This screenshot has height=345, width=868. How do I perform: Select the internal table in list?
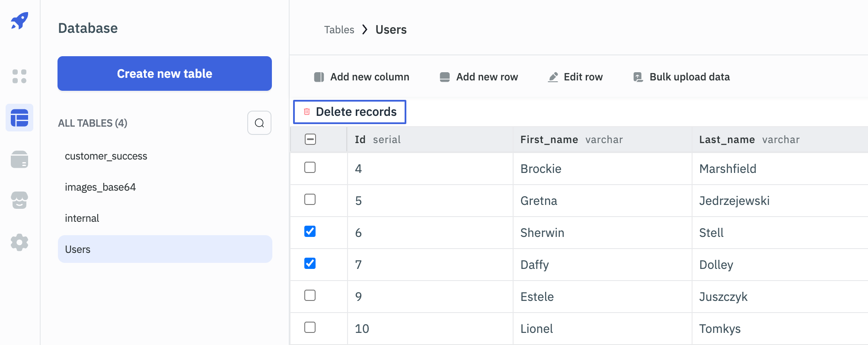pos(82,218)
